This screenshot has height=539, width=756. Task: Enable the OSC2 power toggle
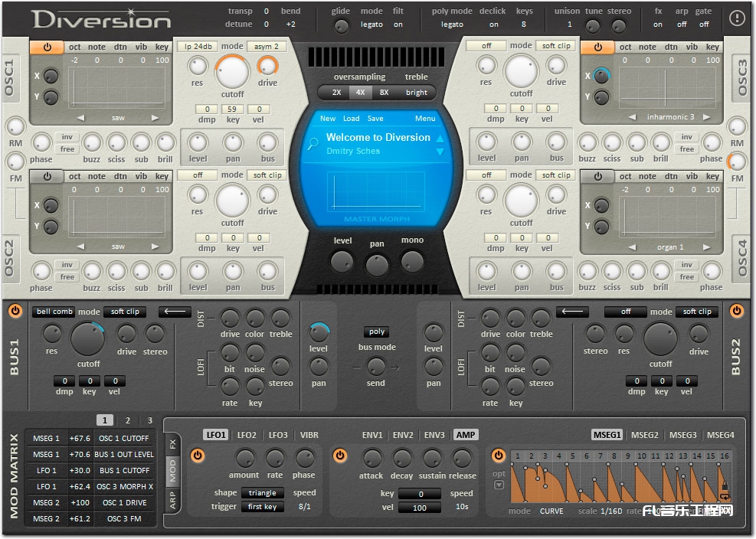tap(47, 175)
